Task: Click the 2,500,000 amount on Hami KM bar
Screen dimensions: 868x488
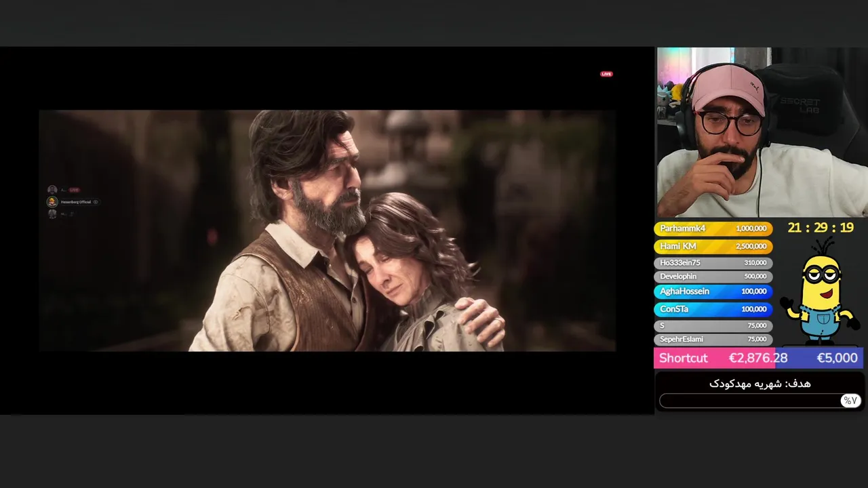Action: 751,247
